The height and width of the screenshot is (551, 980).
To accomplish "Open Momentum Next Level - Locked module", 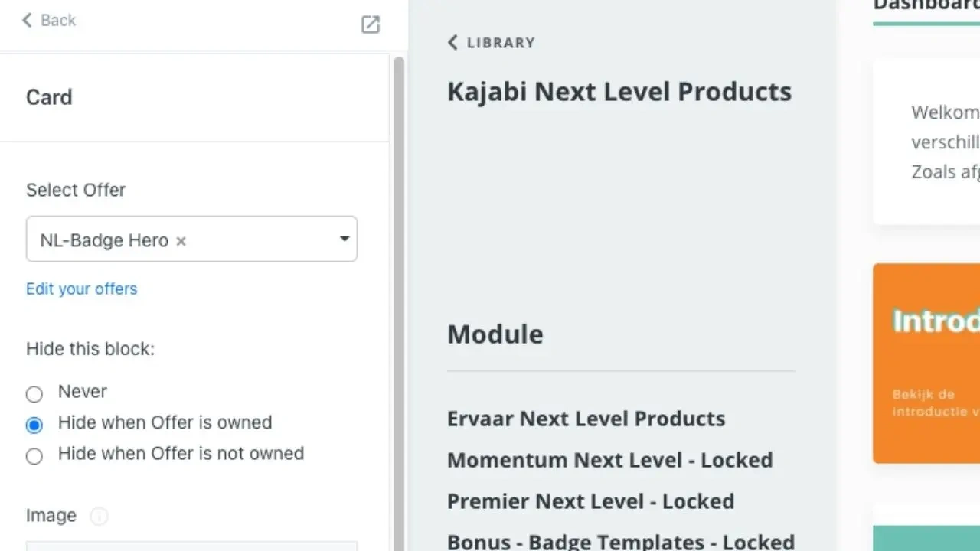I will tap(609, 460).
